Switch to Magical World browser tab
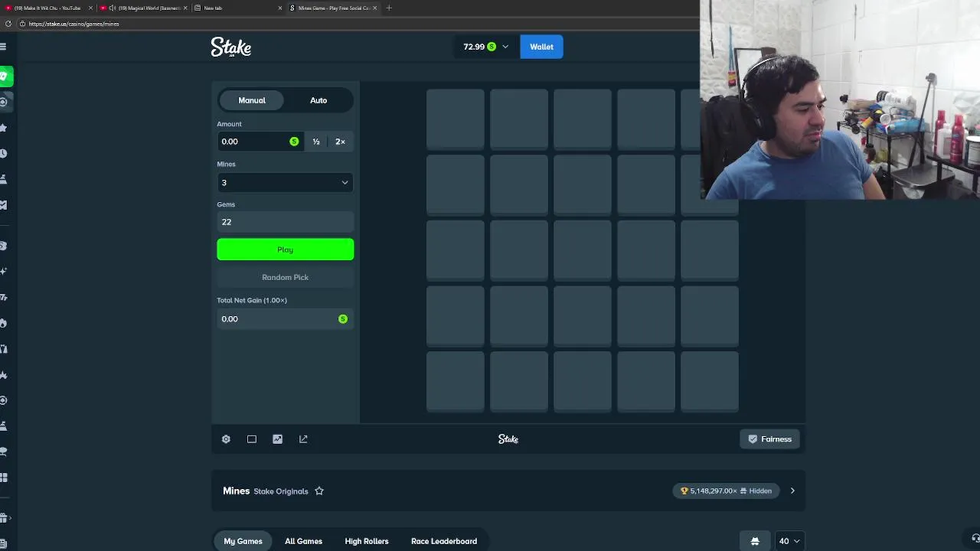Screen dimensions: 980x551 145,8
